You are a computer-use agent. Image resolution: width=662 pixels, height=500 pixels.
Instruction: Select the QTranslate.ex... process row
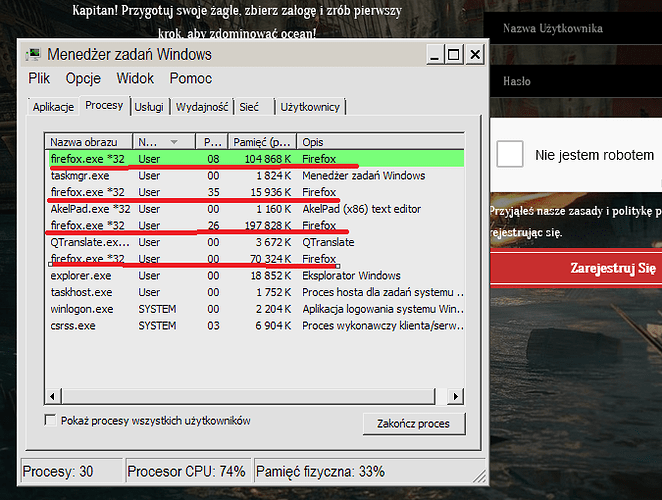point(255,242)
